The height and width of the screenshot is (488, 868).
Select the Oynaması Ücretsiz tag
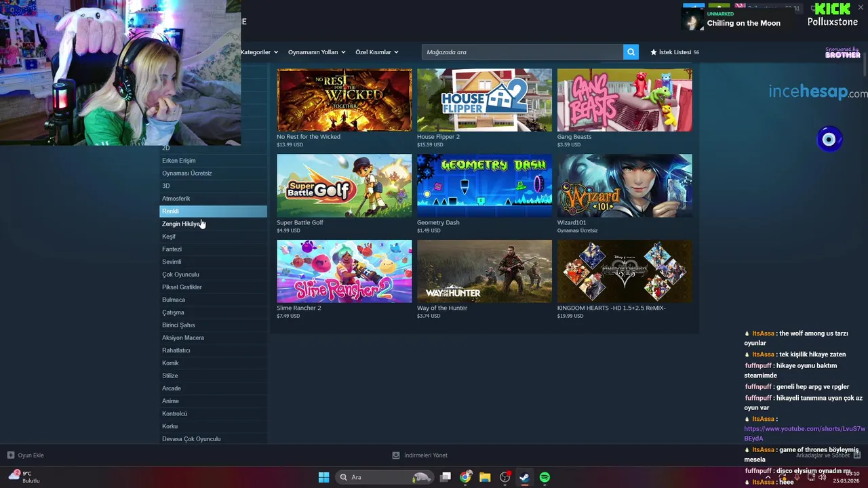[x=213, y=174]
